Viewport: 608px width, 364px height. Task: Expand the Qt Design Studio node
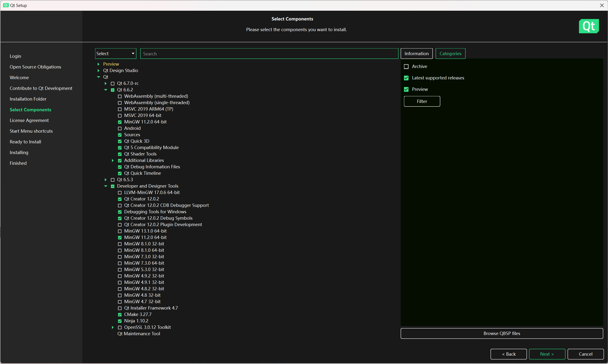pos(99,70)
